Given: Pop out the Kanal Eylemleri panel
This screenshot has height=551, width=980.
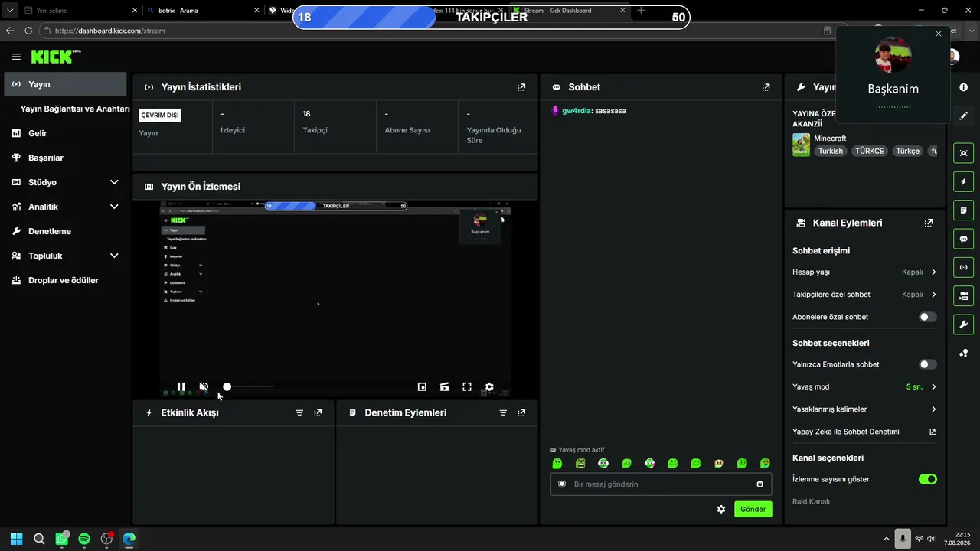Looking at the screenshot, I should pos(929,223).
